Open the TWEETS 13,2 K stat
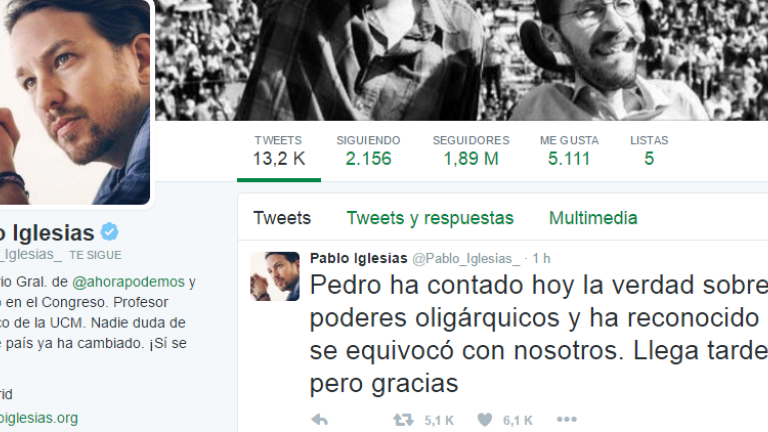This screenshot has height=432, width=768. pos(279,151)
